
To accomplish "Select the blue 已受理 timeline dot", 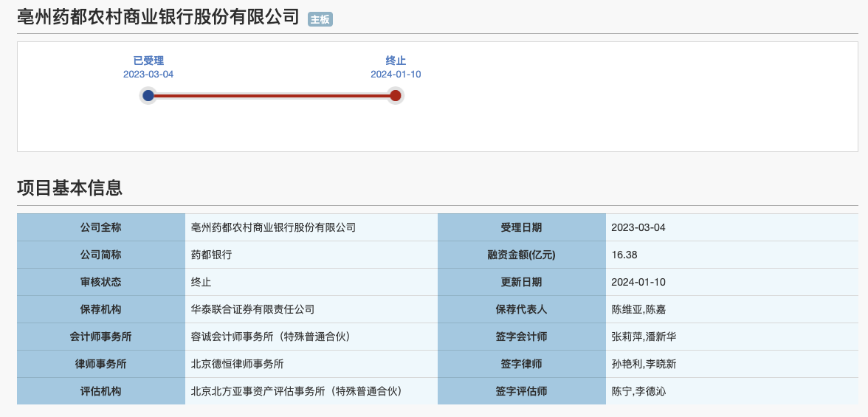I will point(148,95).
